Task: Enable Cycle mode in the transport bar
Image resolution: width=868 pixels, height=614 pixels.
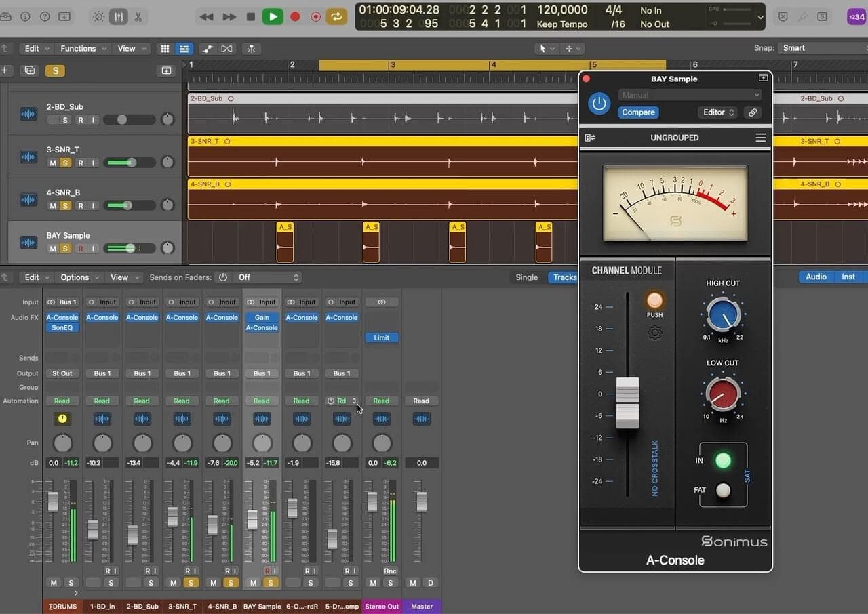Action: point(337,16)
